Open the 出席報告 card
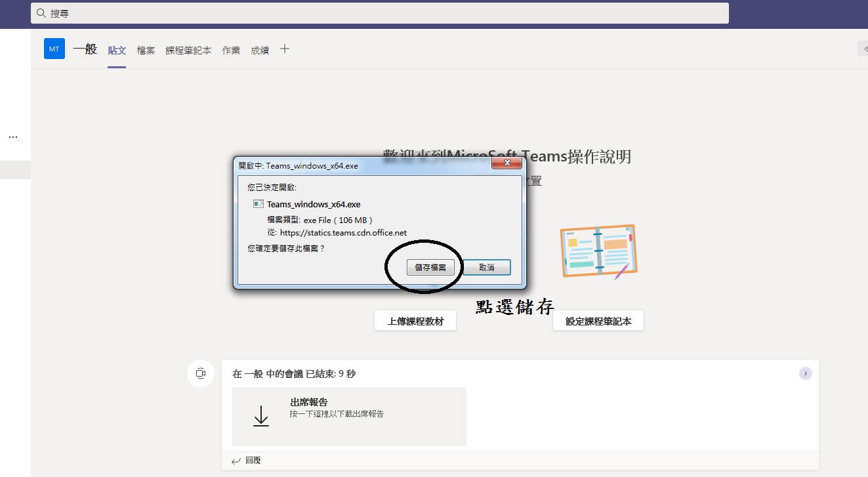The image size is (868, 477). tap(349, 417)
